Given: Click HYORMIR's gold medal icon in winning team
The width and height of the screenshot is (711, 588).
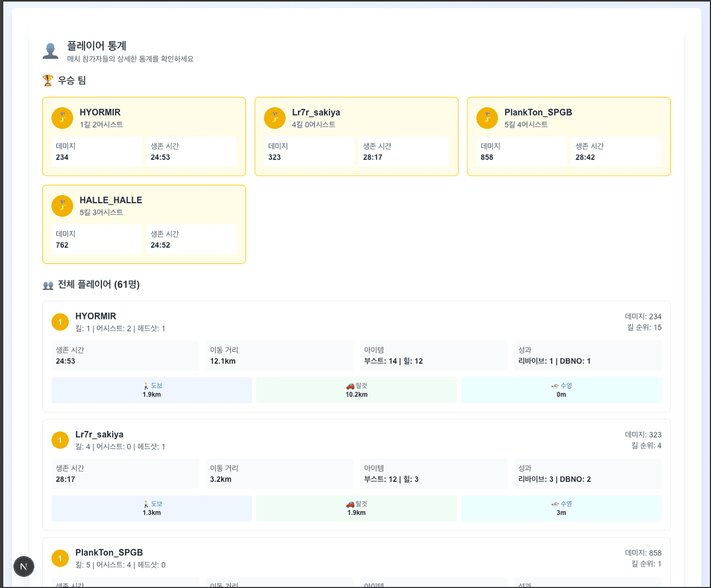Looking at the screenshot, I should point(62,118).
